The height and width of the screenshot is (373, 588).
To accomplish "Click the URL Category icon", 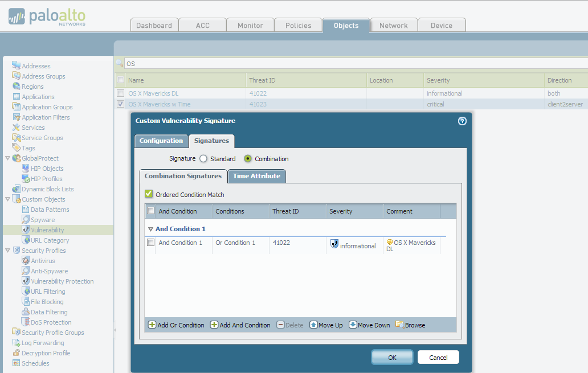I will point(26,240).
